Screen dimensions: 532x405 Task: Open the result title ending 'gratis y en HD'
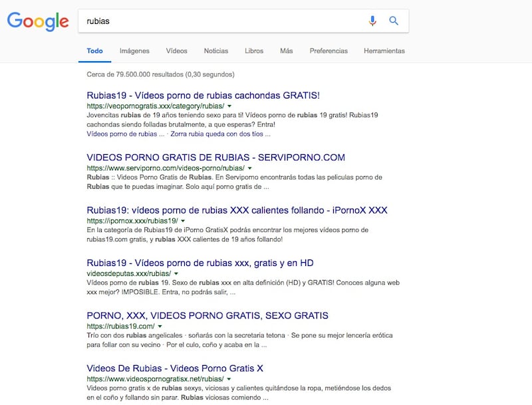pyautogui.click(x=200, y=263)
